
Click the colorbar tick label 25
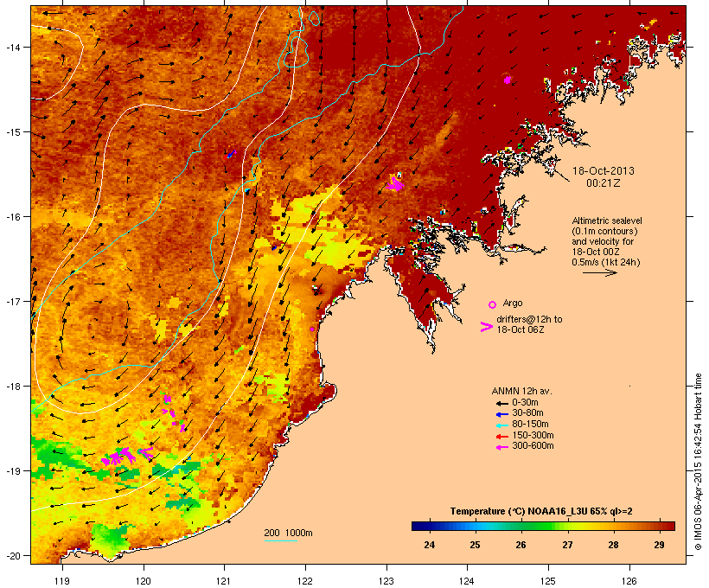click(x=475, y=545)
